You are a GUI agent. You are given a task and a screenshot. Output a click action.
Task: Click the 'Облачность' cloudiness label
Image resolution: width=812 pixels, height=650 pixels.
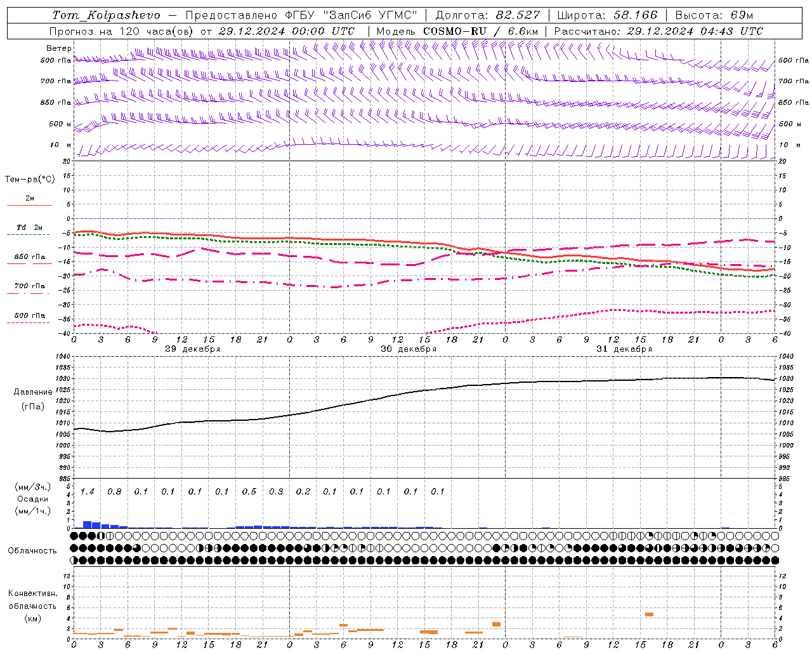(x=32, y=551)
